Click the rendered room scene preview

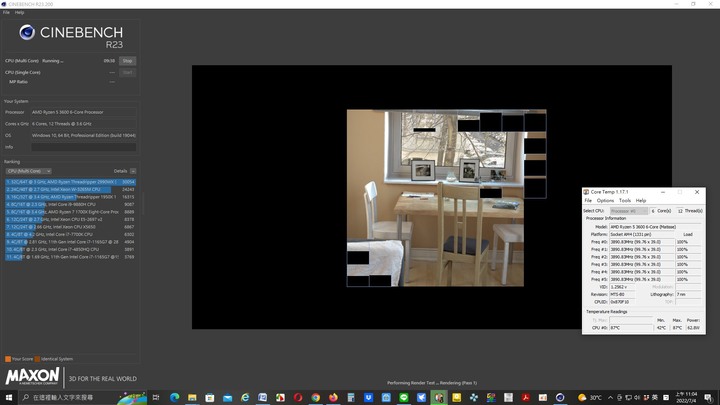pos(446,197)
